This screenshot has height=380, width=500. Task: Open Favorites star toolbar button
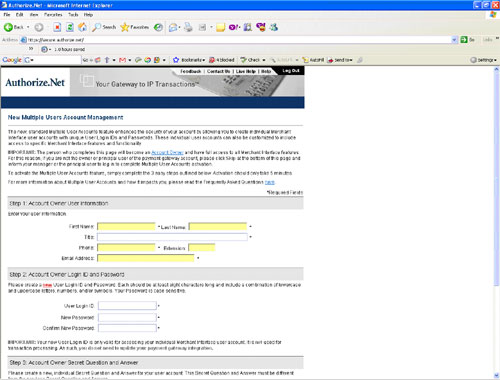point(135,27)
